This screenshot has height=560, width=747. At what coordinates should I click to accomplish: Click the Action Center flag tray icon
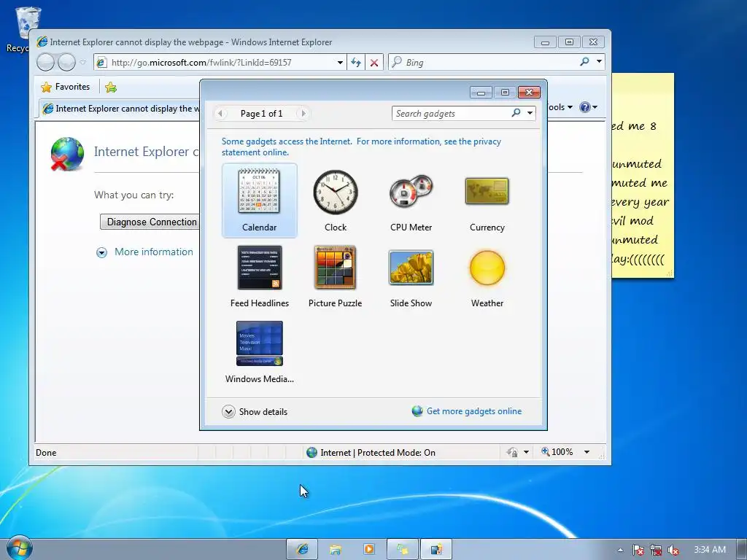tap(638, 550)
